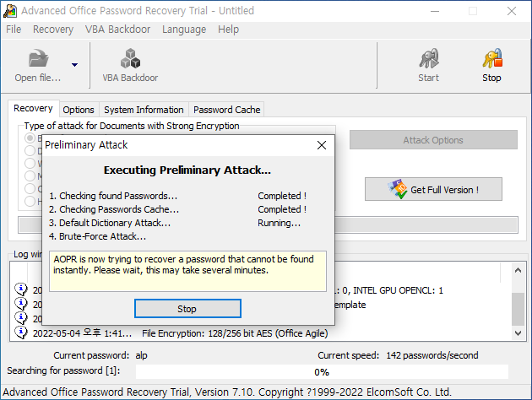Stop the preliminary attack in the dialog

[187, 309]
